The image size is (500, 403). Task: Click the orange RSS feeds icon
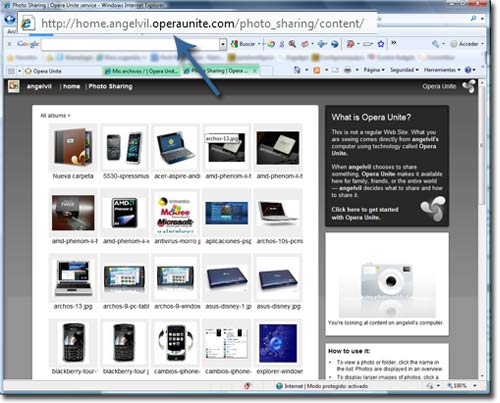317,70
